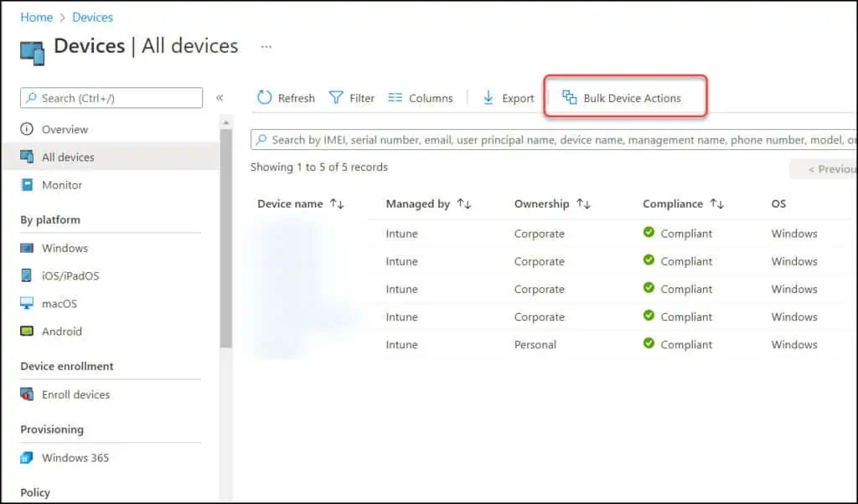Click the sidebar Search (Ctrl+/) field

[111, 98]
